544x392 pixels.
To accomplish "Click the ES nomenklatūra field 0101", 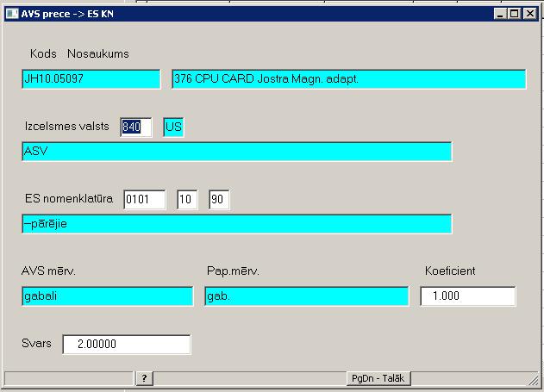I will (x=145, y=200).
